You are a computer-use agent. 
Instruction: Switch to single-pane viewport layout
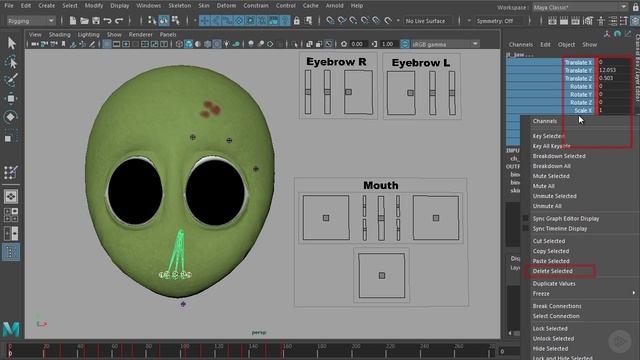tap(11, 196)
